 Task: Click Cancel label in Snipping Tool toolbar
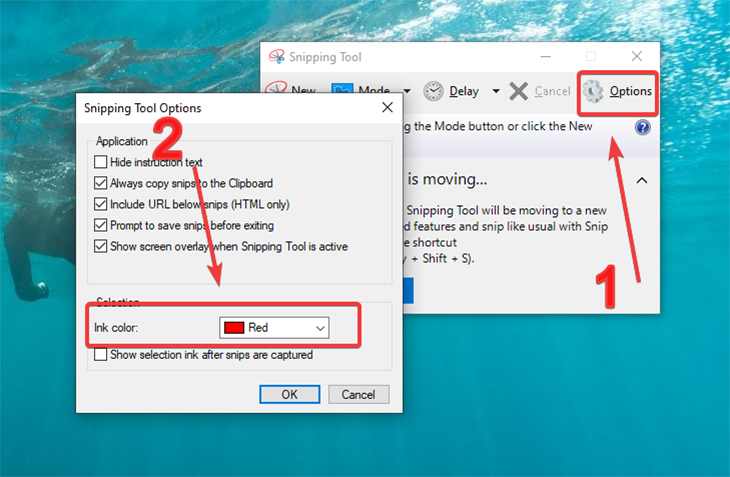(x=552, y=91)
